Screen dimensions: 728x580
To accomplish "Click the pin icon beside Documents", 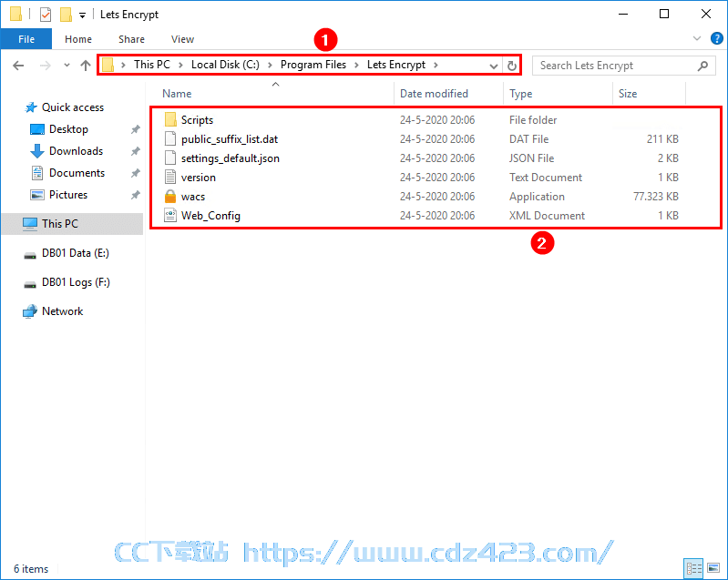I will coord(135,173).
